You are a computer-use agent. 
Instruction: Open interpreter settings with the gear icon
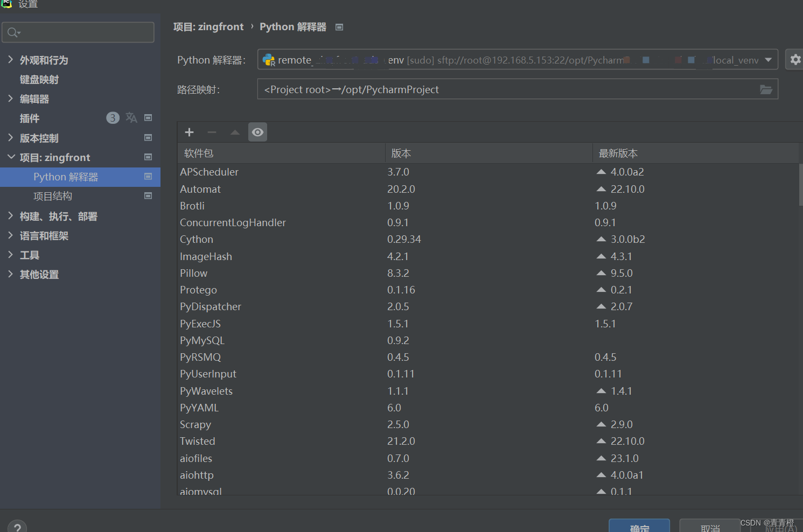click(795, 59)
